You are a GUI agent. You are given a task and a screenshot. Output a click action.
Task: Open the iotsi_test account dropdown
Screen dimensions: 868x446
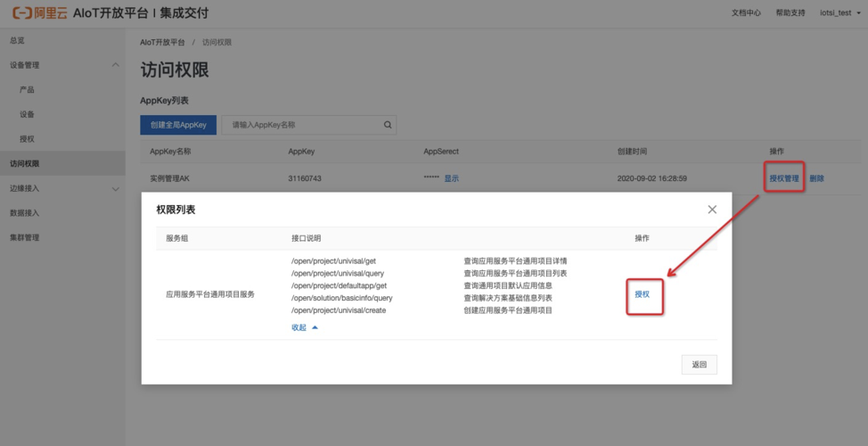point(839,12)
